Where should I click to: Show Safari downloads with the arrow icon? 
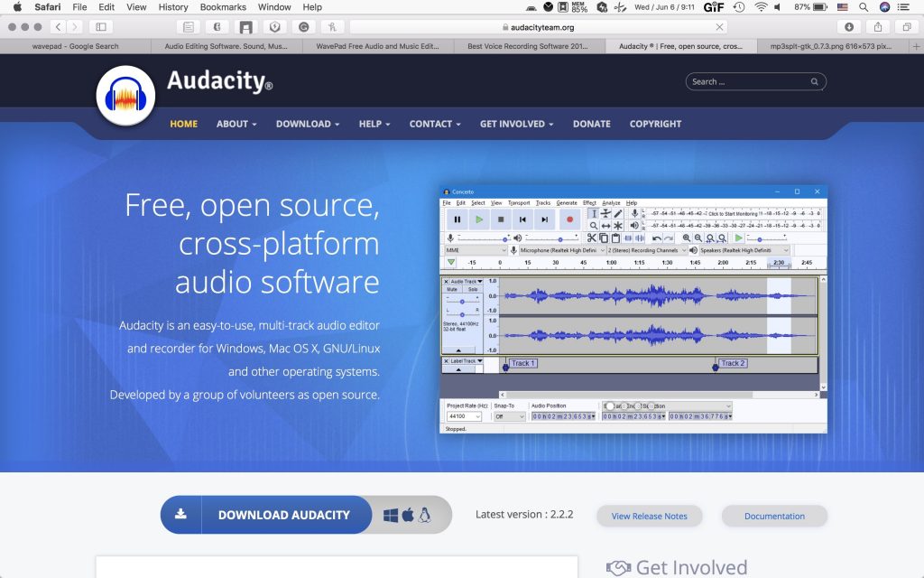(849, 26)
